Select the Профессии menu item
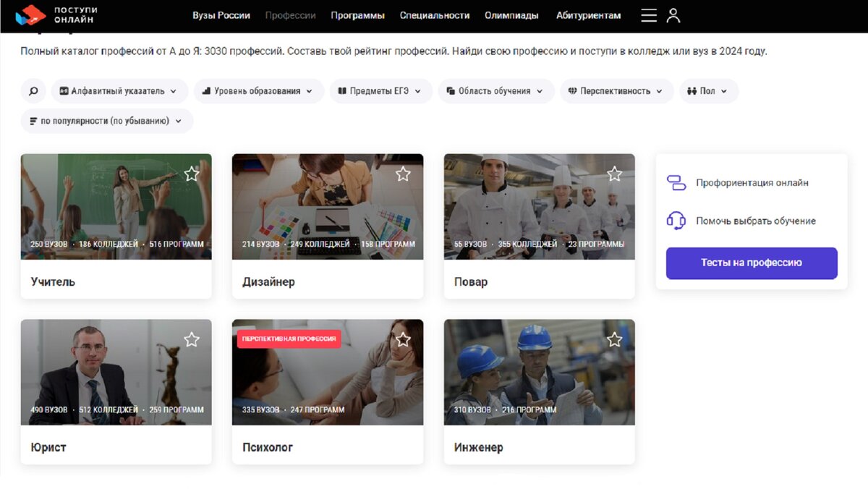 click(x=291, y=15)
